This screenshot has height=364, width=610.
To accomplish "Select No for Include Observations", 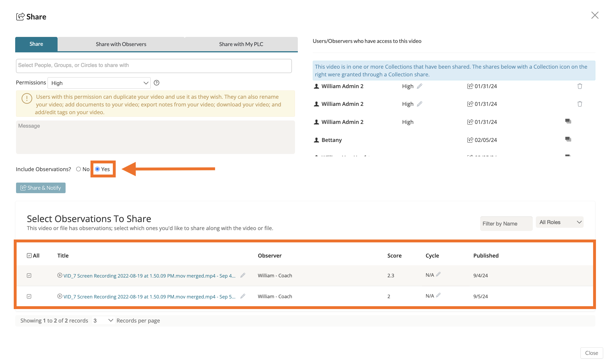I will click(78, 169).
